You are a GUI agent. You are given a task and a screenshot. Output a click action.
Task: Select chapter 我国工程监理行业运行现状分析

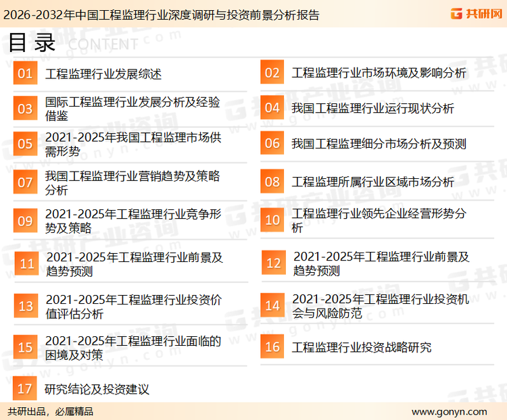coord(372,108)
